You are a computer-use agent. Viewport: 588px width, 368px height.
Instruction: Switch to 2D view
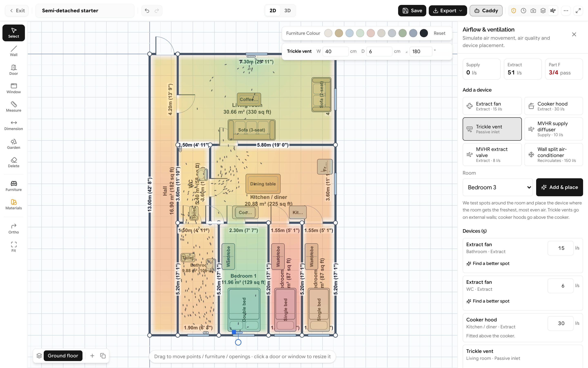click(x=273, y=10)
